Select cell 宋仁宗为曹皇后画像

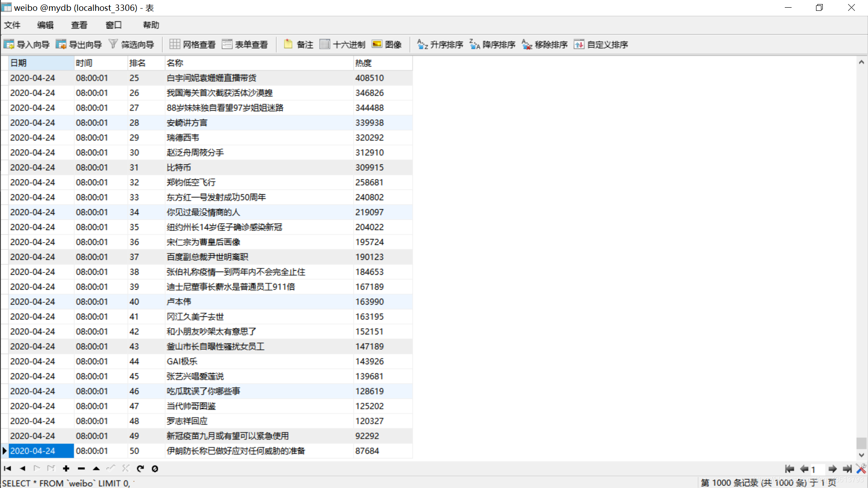click(x=259, y=242)
